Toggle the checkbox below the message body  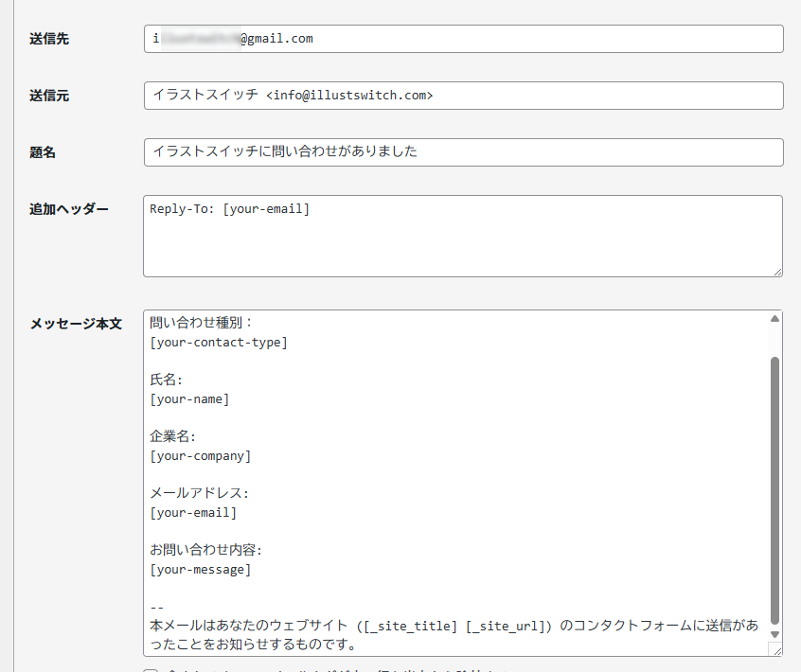tap(150, 670)
